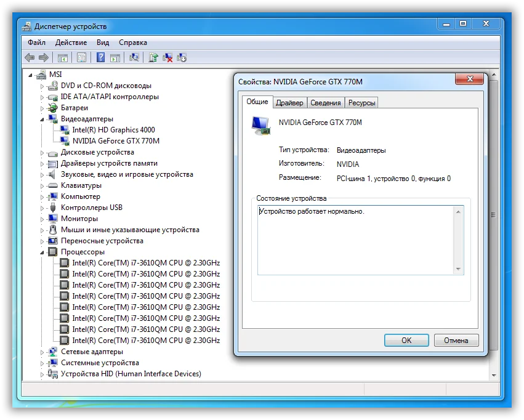The image size is (524, 420).
Task: Click device tree scrollbar down arrow
Action: 494,376
